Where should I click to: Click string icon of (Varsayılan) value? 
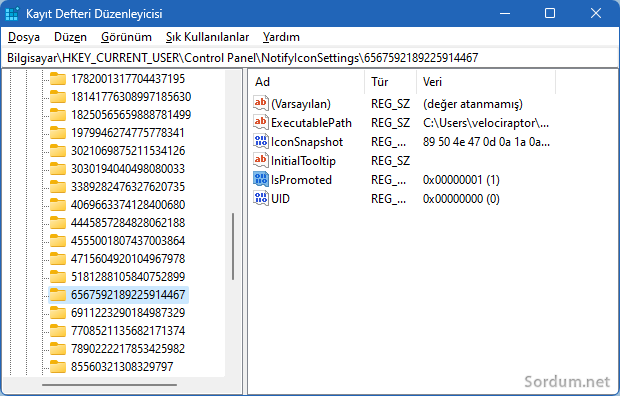[261, 103]
